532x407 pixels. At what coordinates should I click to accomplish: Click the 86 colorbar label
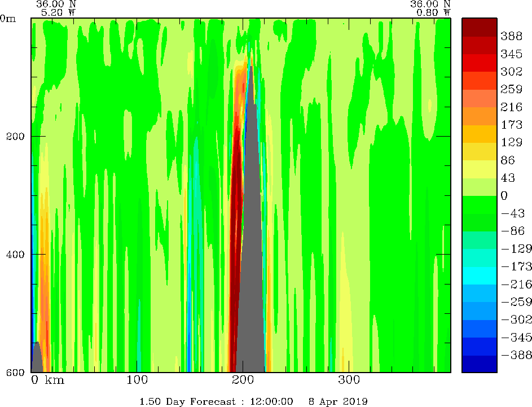(508, 160)
